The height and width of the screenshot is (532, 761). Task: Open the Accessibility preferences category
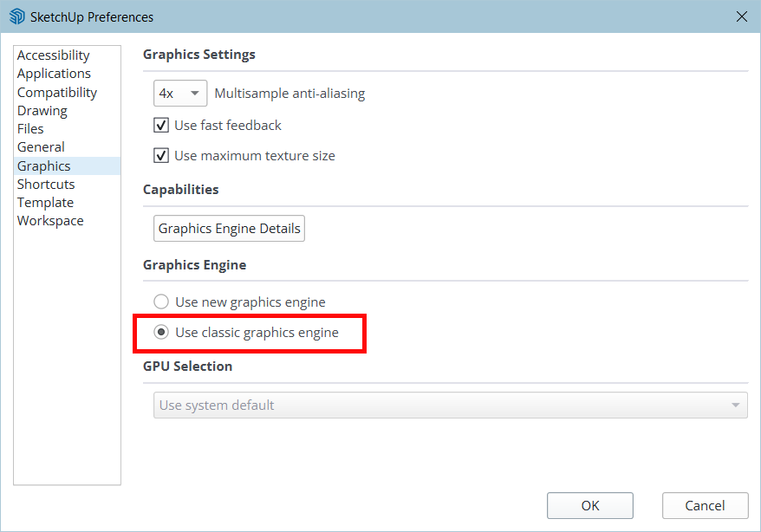tap(54, 55)
